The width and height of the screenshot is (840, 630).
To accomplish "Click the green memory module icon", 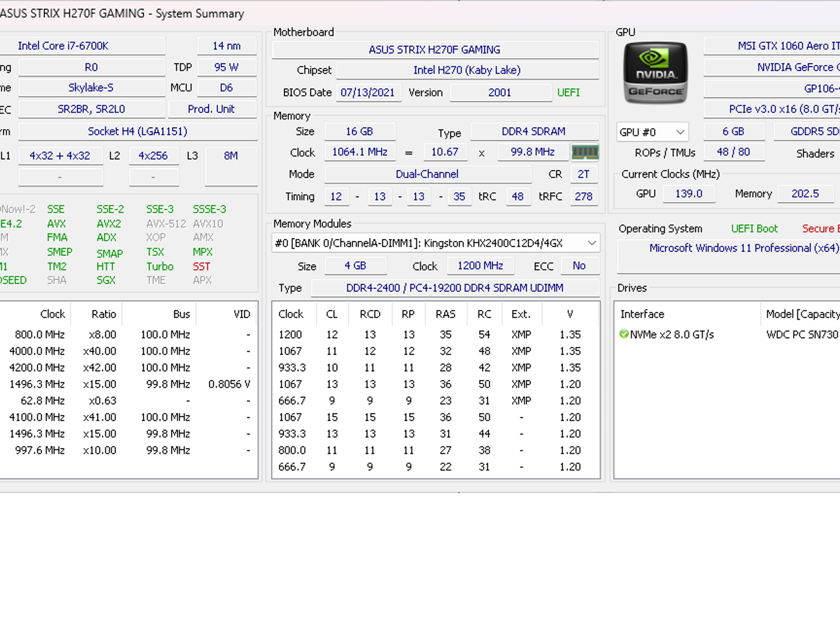I will (585, 152).
